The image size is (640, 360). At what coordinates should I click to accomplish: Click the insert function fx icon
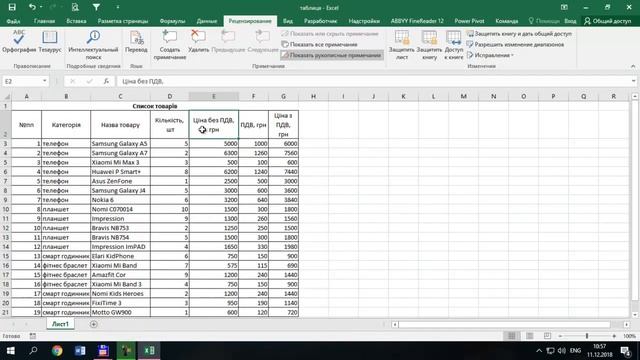tap(106, 81)
